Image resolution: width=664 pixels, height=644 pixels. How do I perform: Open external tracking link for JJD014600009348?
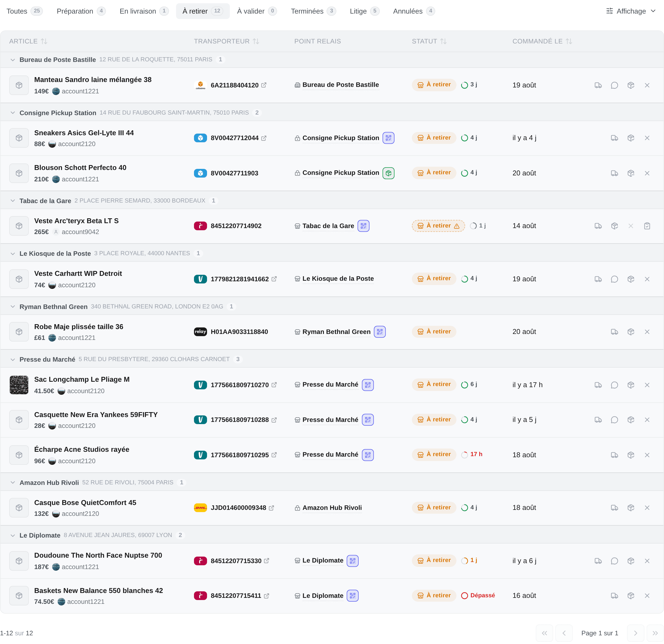[x=271, y=508]
